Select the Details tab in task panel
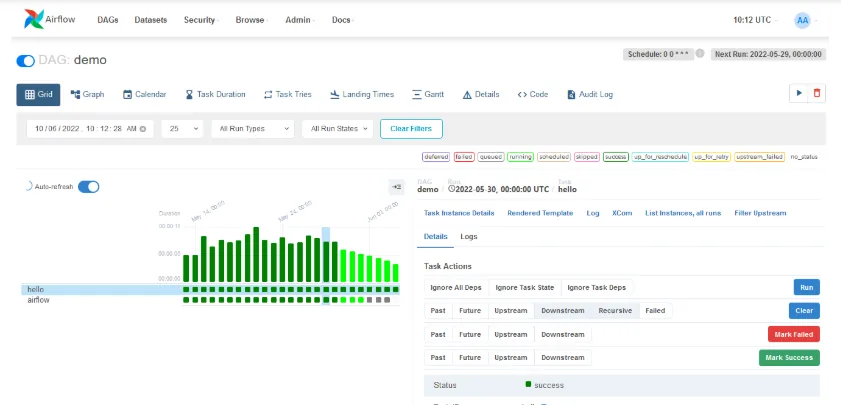Screen dimensions: 841x405 coord(436,237)
